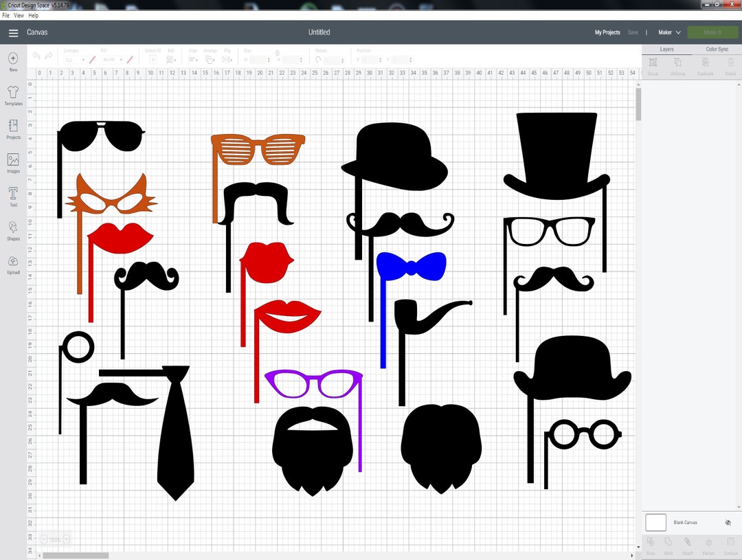Open the Images panel
The width and height of the screenshot is (742, 560).
coord(13,163)
